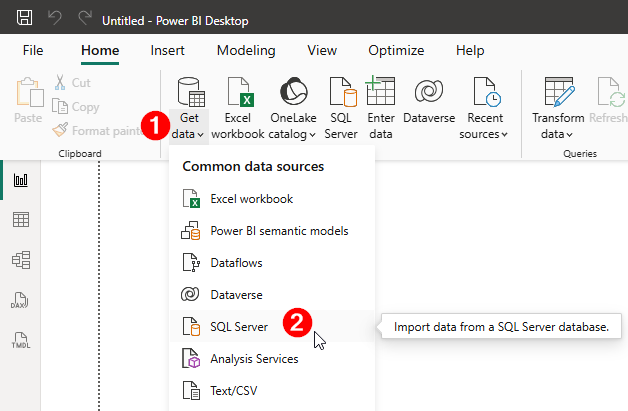Choose Text/CSV in the data sources list
Image resolution: width=628 pixels, height=411 pixels.
(x=272, y=391)
